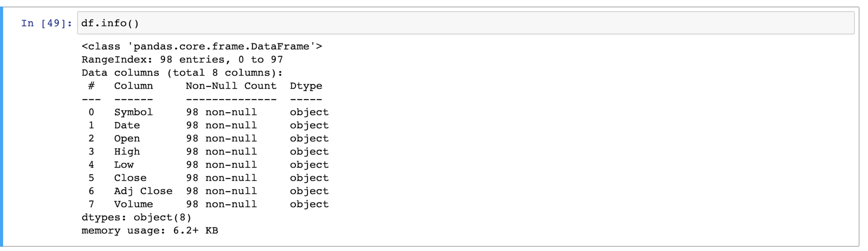Click the 'Open' column name in row 2
Image resolution: width=868 pixels, height=251 pixels.
tap(127, 138)
